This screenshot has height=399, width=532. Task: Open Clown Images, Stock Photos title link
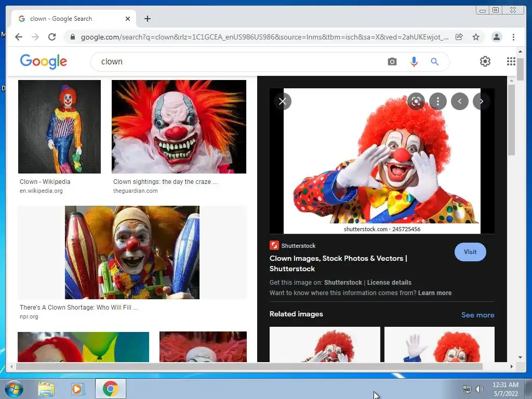click(x=338, y=263)
